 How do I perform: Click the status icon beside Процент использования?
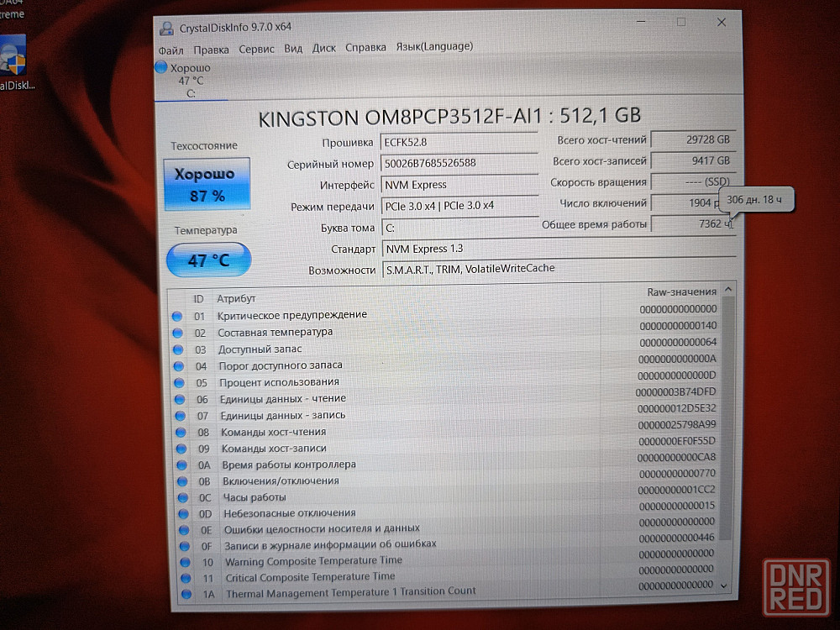tap(178, 383)
